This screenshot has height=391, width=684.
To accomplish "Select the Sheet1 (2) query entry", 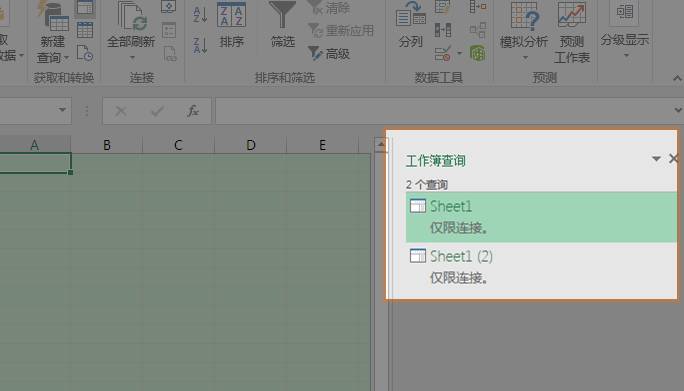I will pos(541,267).
